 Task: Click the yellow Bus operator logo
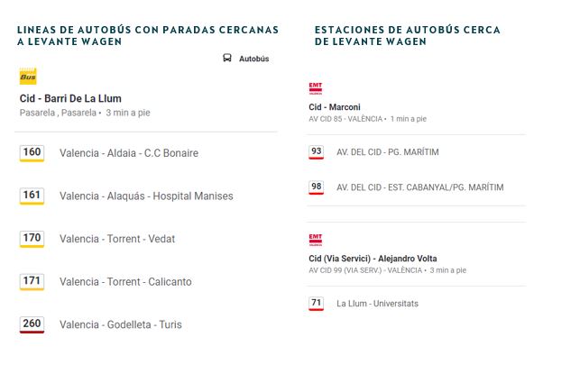click(28, 77)
